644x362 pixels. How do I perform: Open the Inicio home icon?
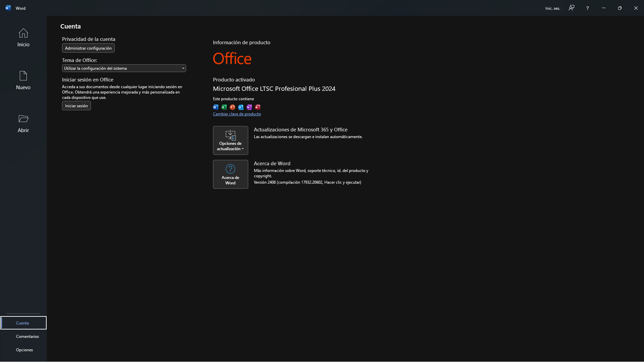pos(22,33)
